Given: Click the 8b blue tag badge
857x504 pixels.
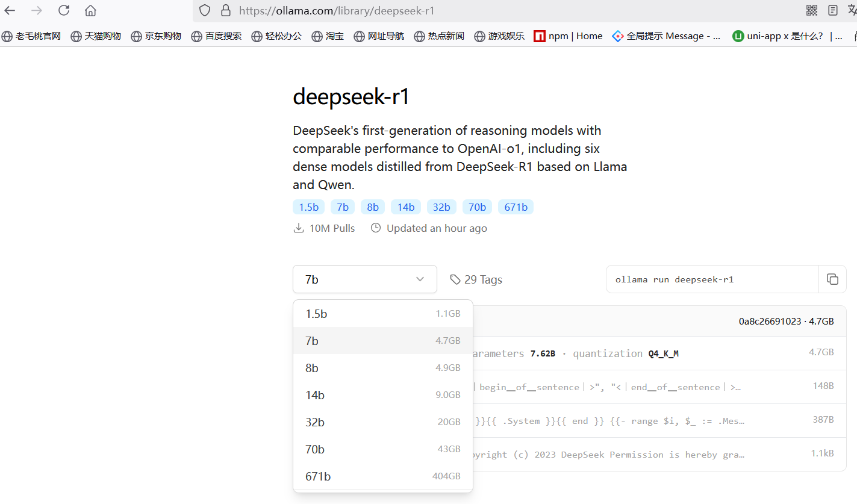Looking at the screenshot, I should click(373, 207).
